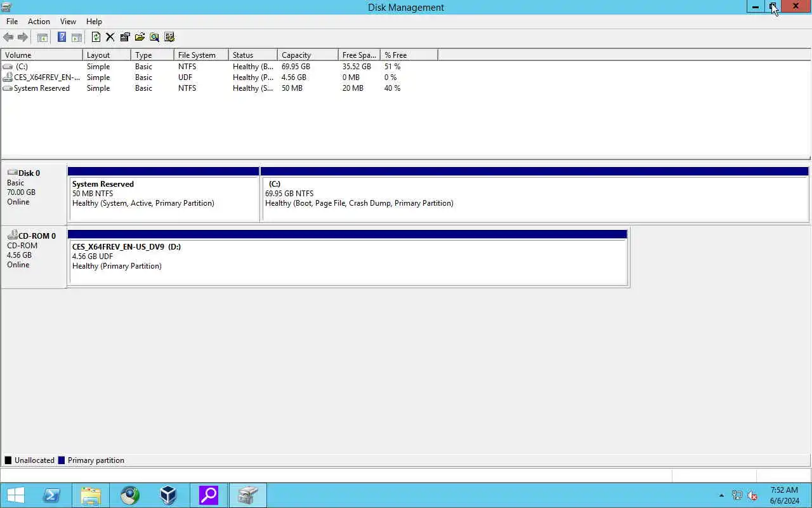Toggle the Show/Hide Action Pane toolbar icon
Viewport: 812px width, 508px height.
(x=76, y=37)
